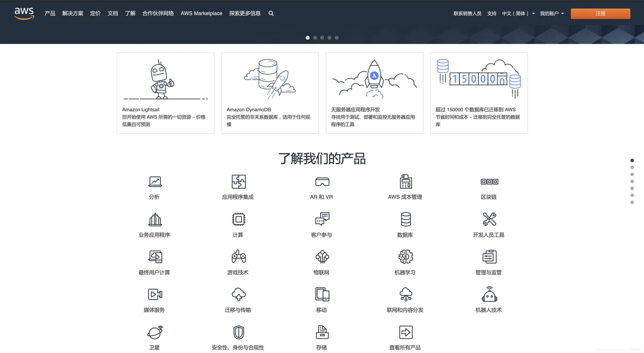Open the 无服务器应用程序开发 promo card
Screen dimensions: 644x353
pos(374,93)
